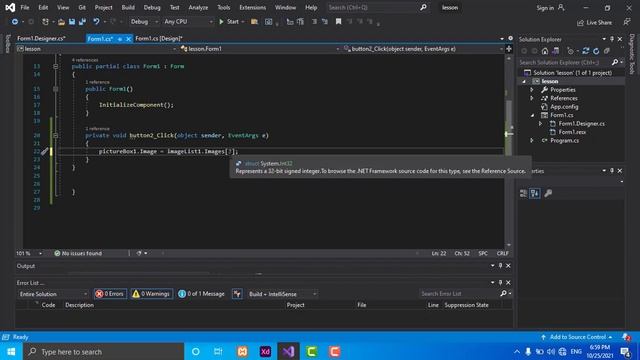Image resolution: width=640 pixels, height=360 pixels.
Task: Start debugging with the green Start button
Action: point(229,22)
